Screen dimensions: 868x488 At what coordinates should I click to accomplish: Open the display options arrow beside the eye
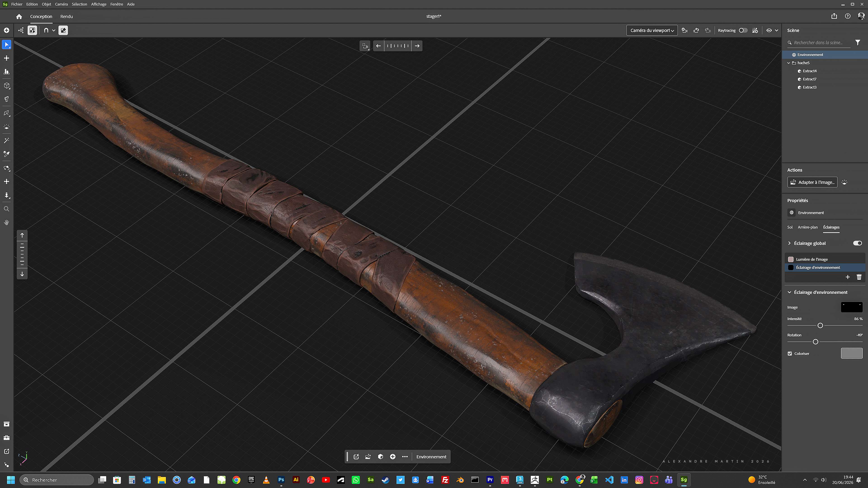click(x=776, y=30)
